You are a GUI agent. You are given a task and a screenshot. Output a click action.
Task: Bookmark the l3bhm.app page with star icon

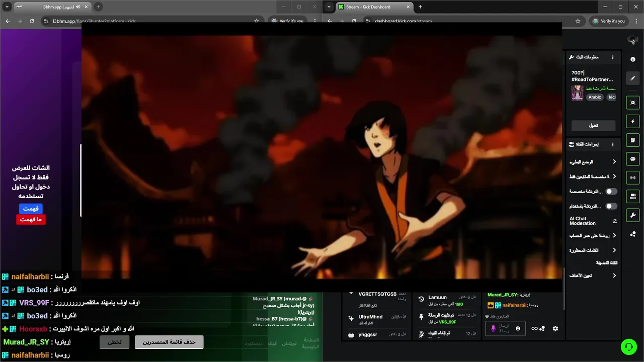click(x=257, y=21)
